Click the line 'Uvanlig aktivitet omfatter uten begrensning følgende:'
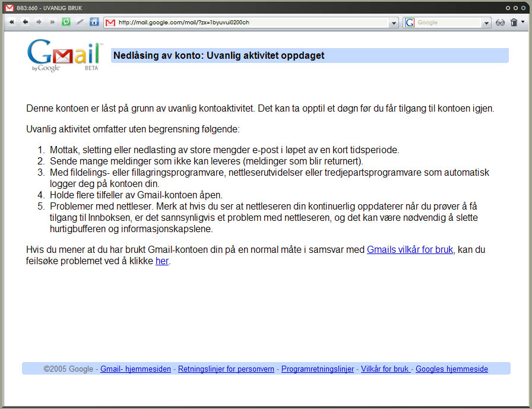The width and height of the screenshot is (532, 409). pyautogui.click(x=133, y=129)
